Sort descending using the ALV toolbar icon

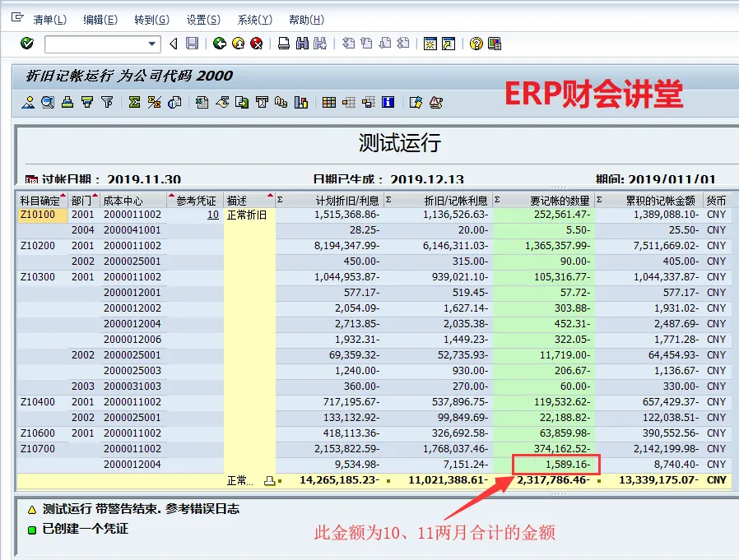87,102
